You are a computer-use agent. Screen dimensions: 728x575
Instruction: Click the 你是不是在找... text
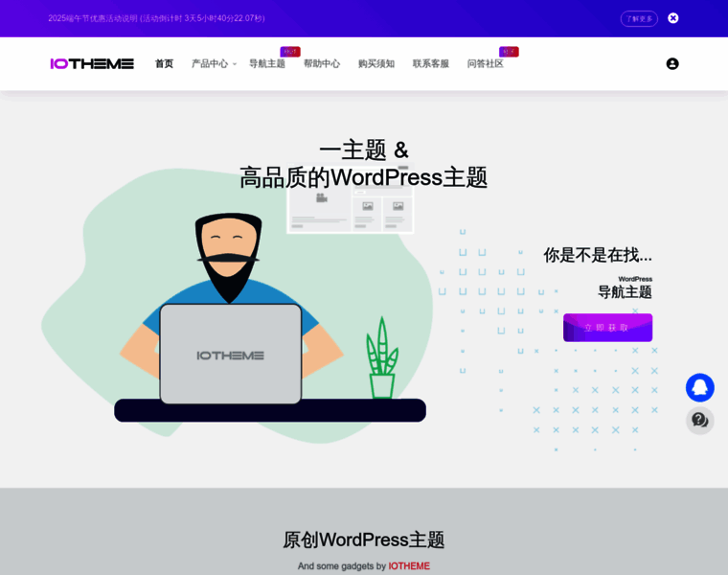tap(598, 255)
